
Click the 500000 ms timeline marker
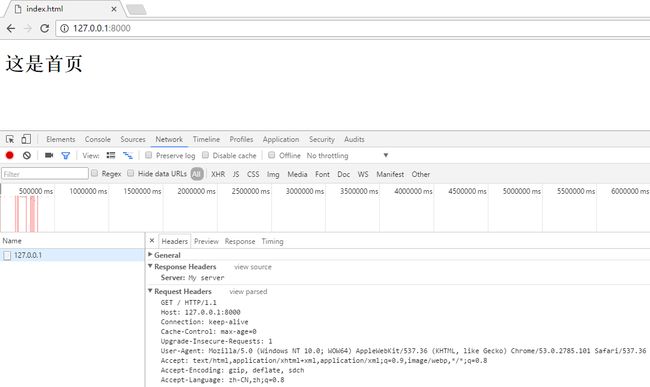coord(36,191)
